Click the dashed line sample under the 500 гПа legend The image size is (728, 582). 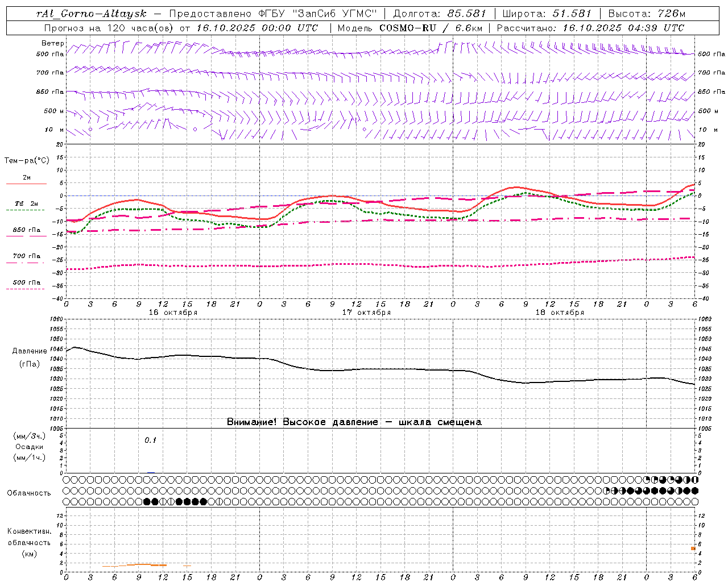[x=25, y=289]
